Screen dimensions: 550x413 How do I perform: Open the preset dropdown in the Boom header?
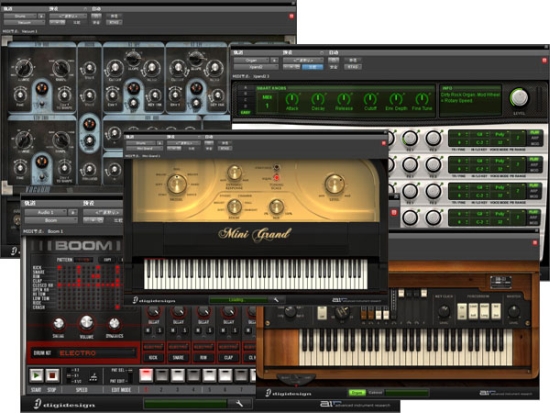103,212
